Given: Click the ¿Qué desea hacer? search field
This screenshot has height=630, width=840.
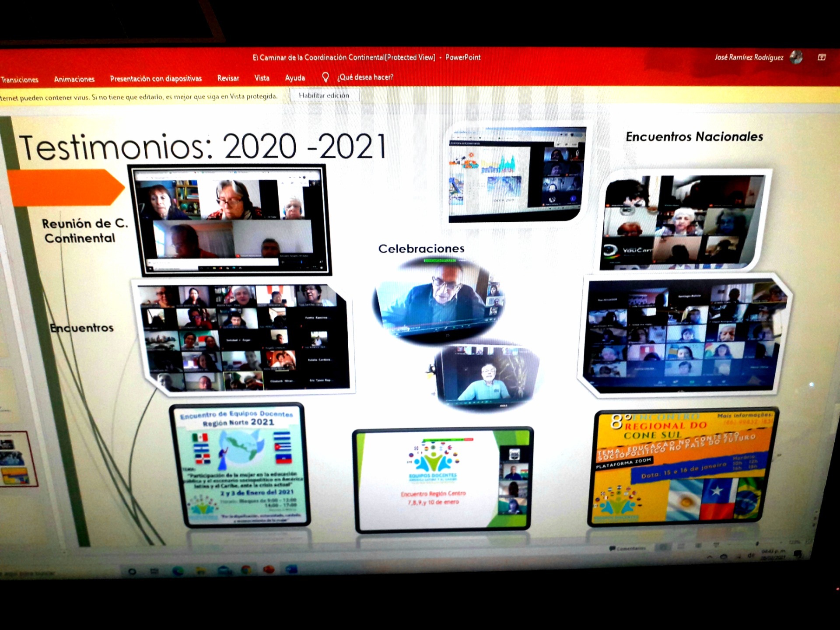Looking at the screenshot, I should 365,77.
